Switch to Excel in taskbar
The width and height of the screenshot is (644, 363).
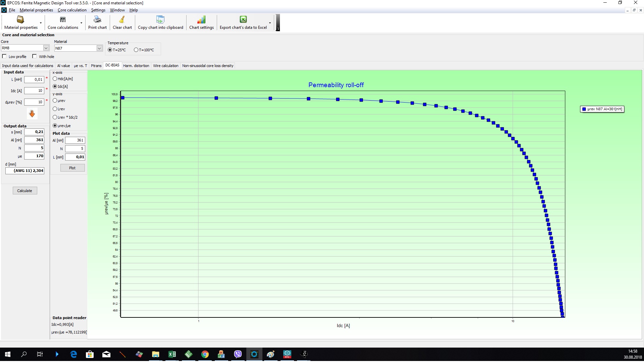click(172, 354)
